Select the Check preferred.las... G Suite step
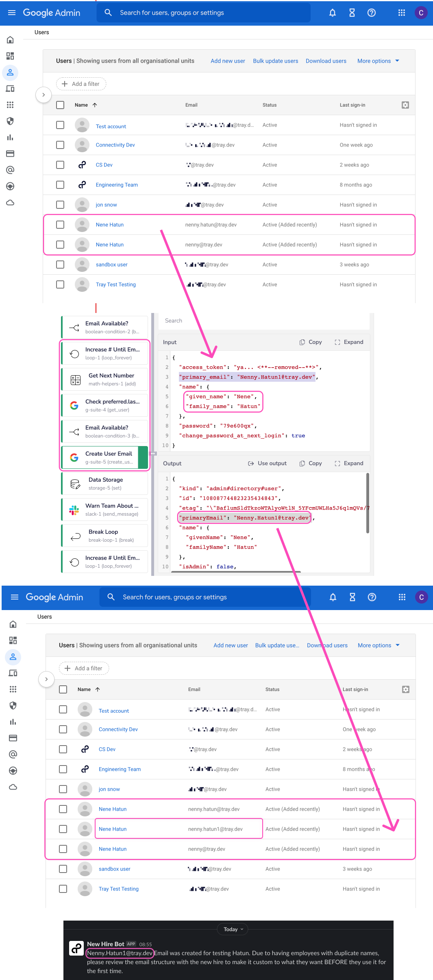 105,405
